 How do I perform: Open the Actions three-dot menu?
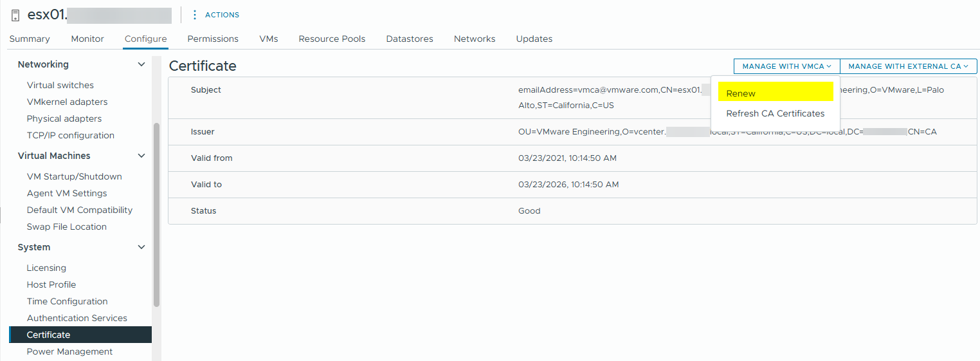(195, 15)
